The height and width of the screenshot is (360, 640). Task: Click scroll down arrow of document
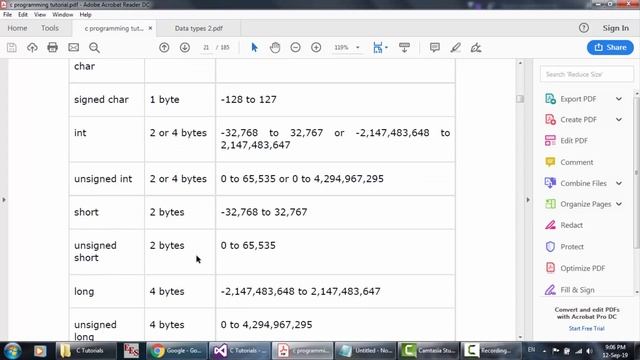520,337
